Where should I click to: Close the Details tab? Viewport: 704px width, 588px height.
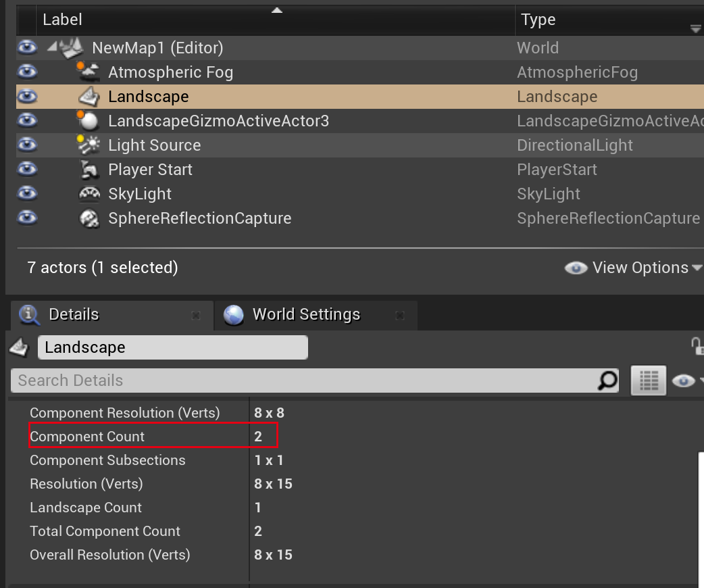[x=196, y=316]
